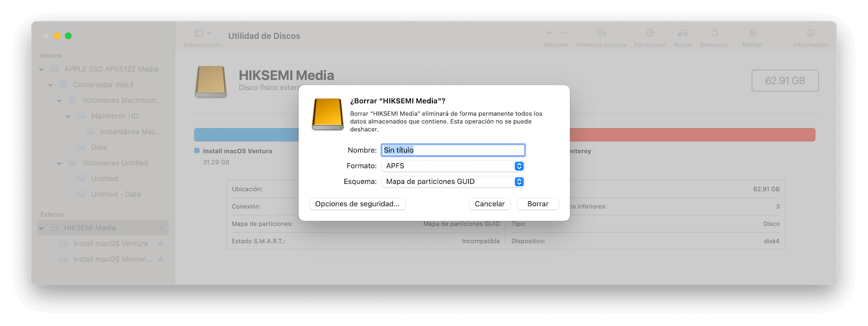Click the Borrar toolbar icon
This screenshot has width=868, height=326.
pyautogui.click(x=682, y=33)
